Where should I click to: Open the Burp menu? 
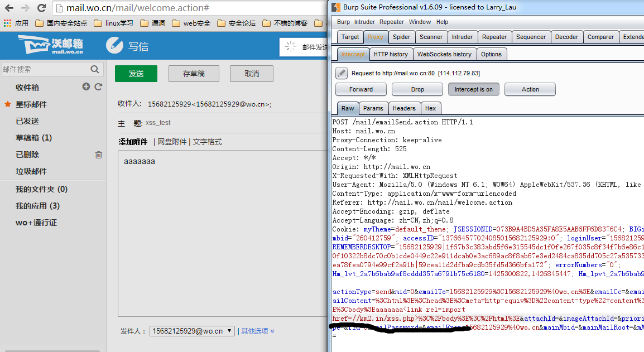pos(343,22)
